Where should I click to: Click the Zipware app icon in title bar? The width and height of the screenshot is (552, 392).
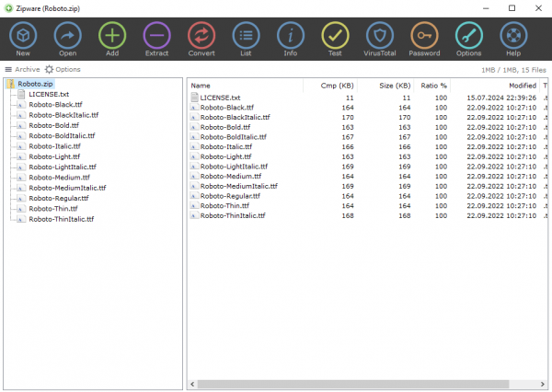8,8
